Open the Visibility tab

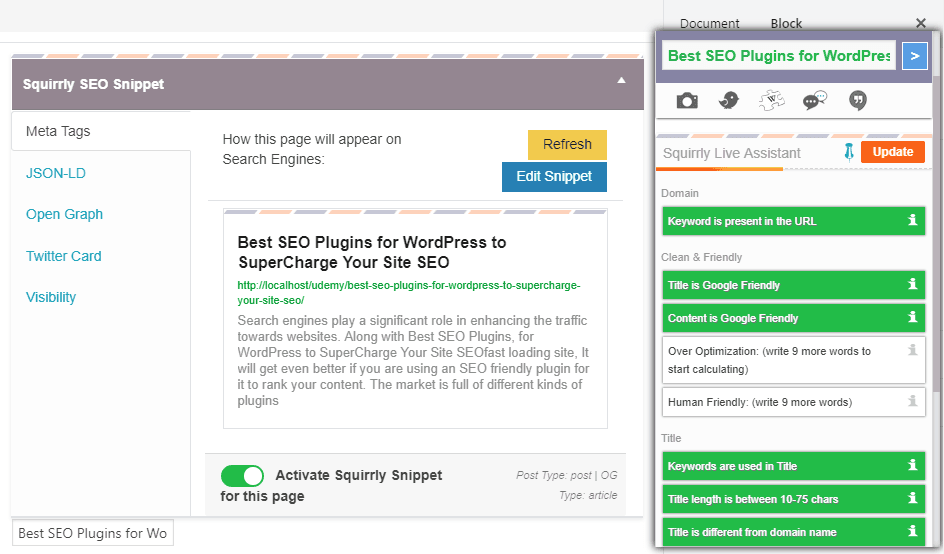pos(51,297)
